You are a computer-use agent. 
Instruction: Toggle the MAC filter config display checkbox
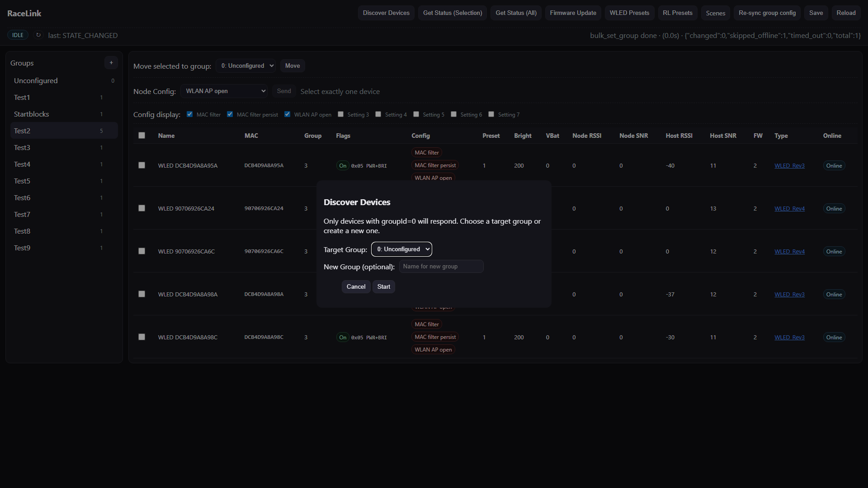190,114
